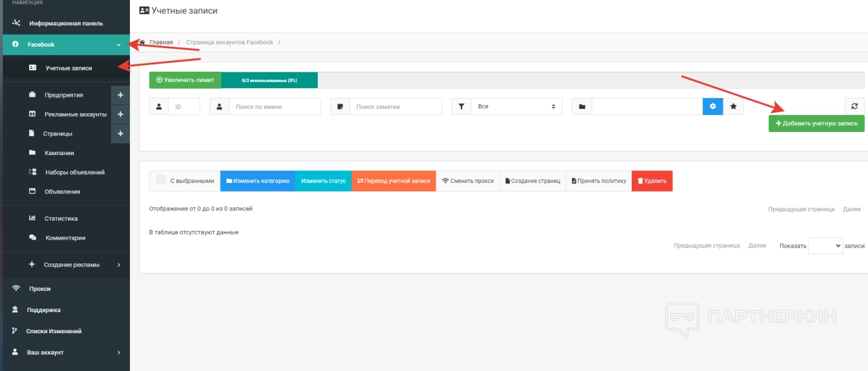Image resolution: width=868 pixels, height=371 pixels.
Task: Click upper Далее pagination link
Action: pos(852,209)
